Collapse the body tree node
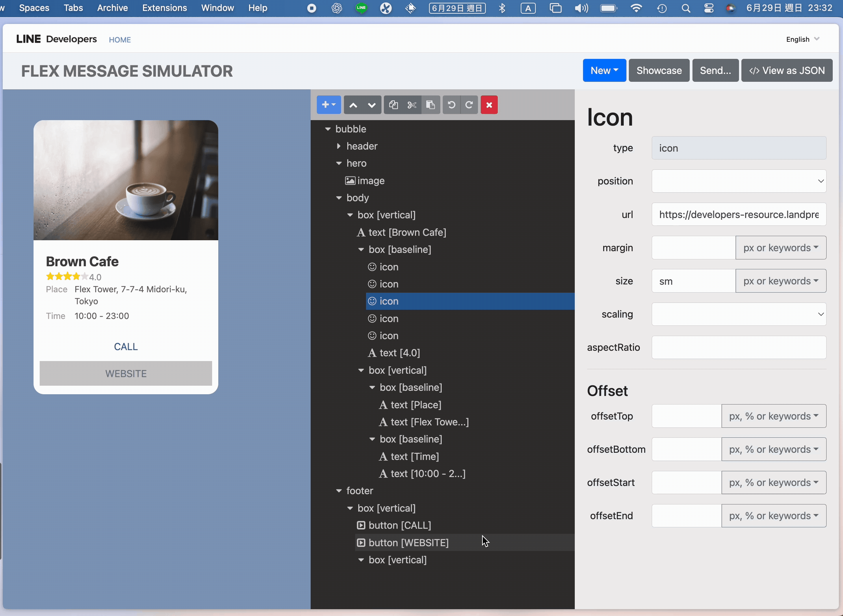Screen dimensions: 843x616 (x=339, y=197)
